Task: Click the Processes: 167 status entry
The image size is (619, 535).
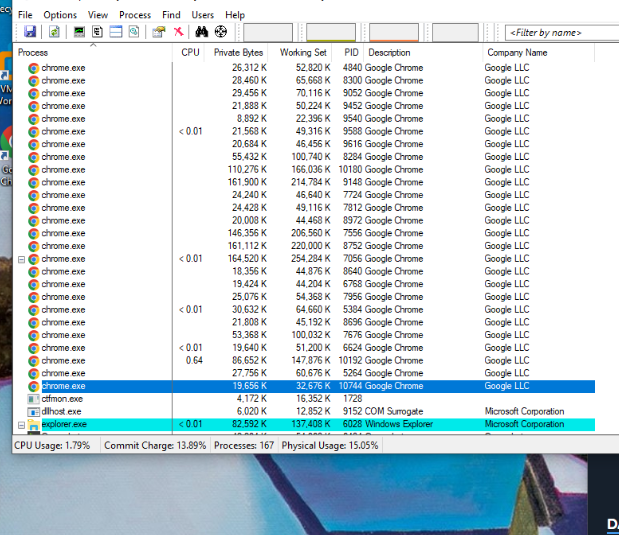Action: tap(244, 445)
